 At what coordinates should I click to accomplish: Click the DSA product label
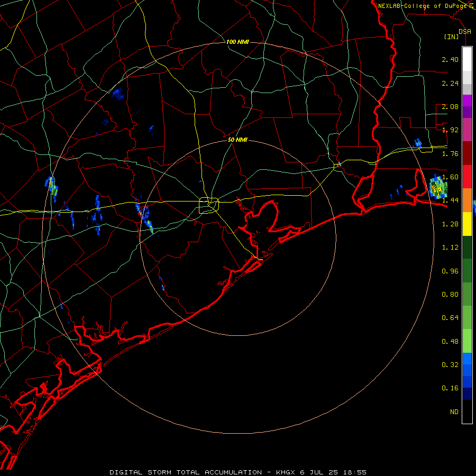pyautogui.click(x=465, y=32)
